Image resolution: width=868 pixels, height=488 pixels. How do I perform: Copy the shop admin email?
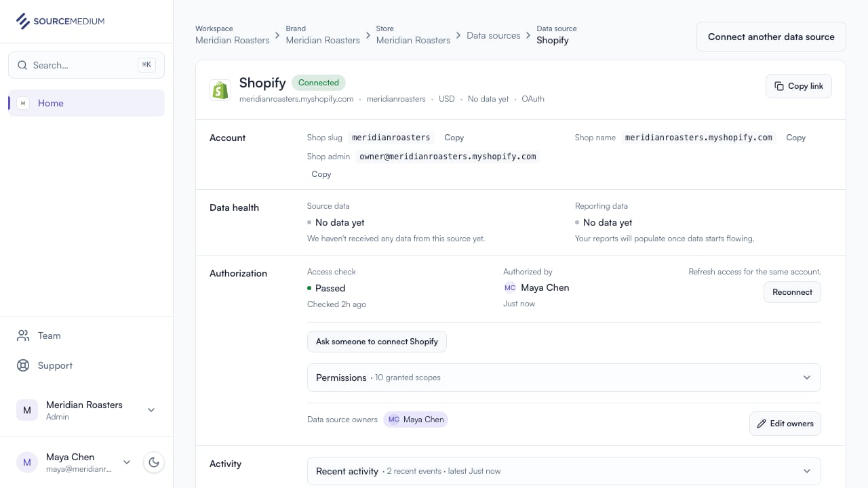coord(321,174)
